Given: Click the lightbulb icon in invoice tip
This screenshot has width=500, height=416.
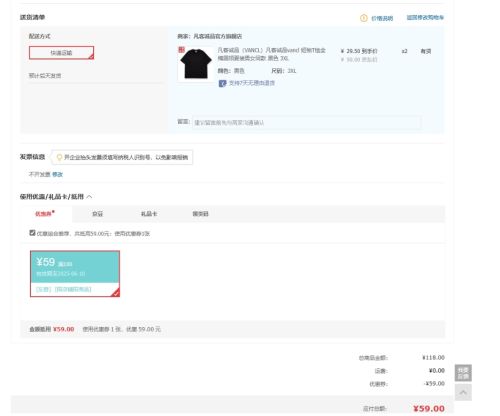Looking at the screenshot, I should 59,157.
